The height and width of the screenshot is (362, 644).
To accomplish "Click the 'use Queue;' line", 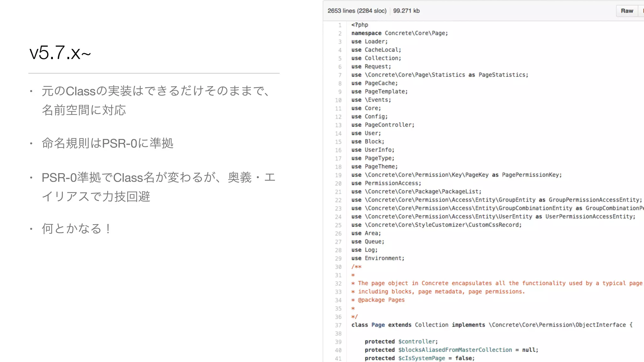I will (368, 241).
